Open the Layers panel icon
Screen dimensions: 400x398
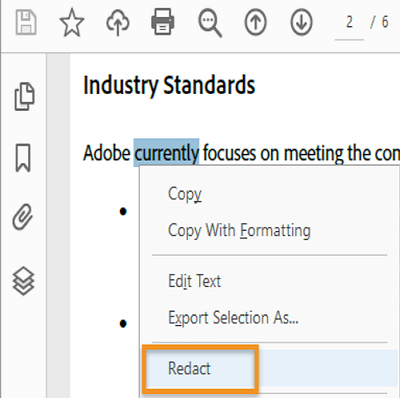[x=23, y=281]
